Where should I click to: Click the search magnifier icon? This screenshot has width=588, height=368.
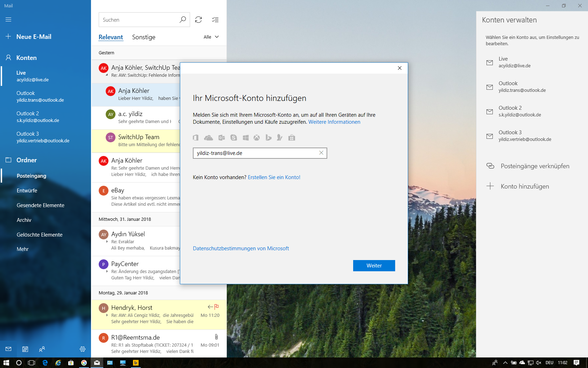click(x=182, y=20)
